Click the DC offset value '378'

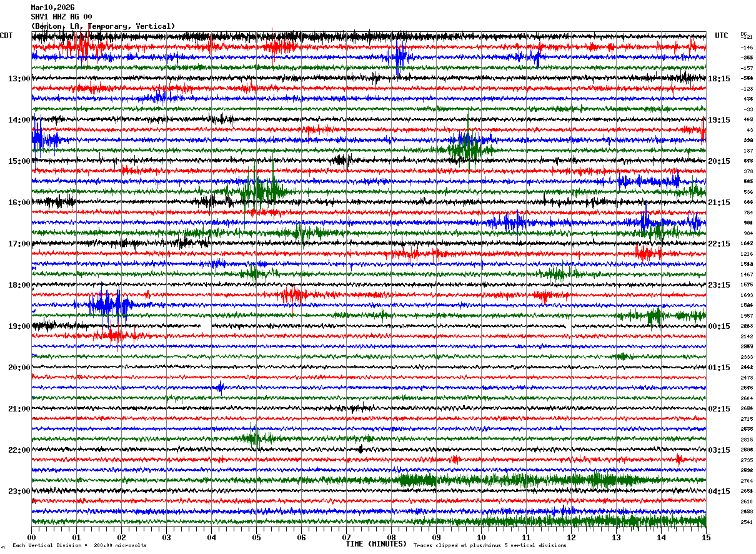pos(748,171)
